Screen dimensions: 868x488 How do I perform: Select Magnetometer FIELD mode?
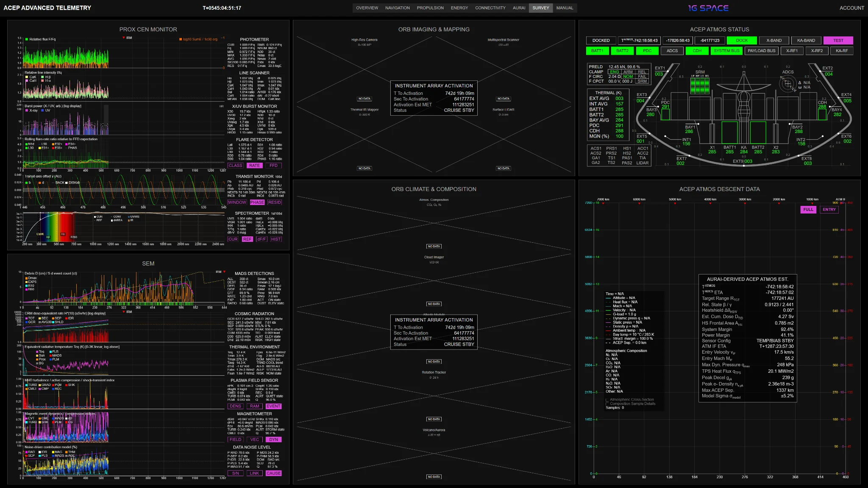click(x=235, y=440)
